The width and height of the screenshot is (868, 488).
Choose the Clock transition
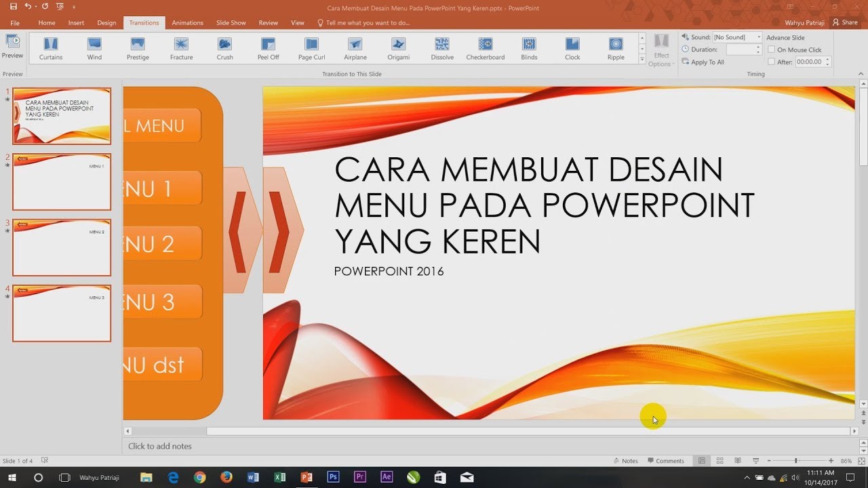pos(572,47)
